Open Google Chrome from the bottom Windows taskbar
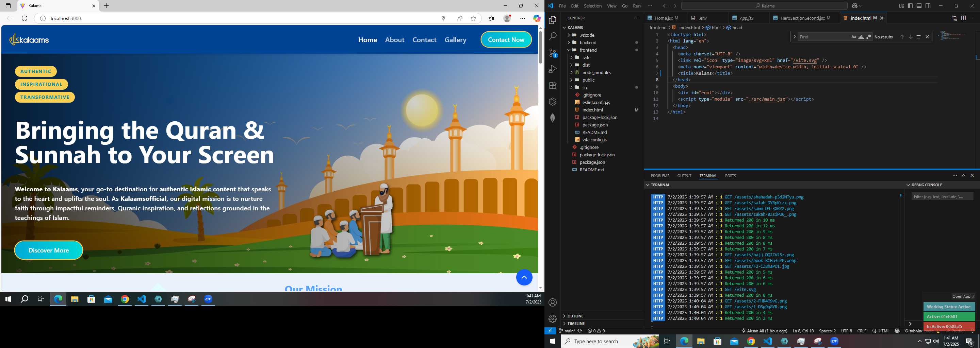The height and width of the screenshot is (348, 980). click(751, 342)
